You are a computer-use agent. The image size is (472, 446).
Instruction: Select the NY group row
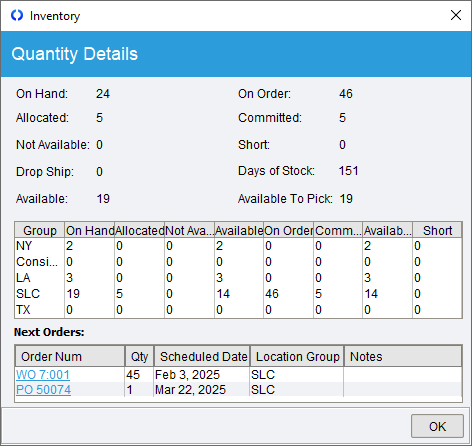[x=238, y=246]
